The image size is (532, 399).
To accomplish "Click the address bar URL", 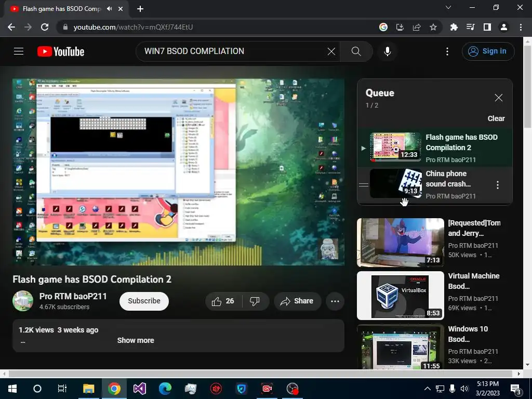I will (x=133, y=27).
